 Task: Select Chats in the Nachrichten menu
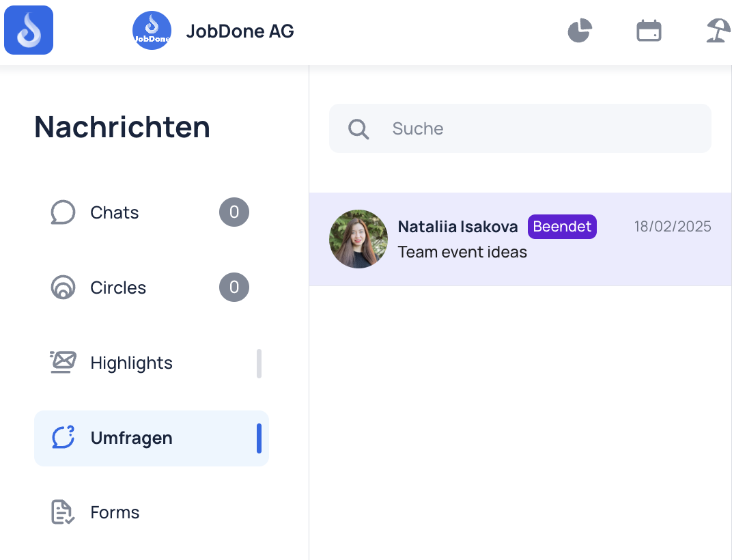click(152, 212)
